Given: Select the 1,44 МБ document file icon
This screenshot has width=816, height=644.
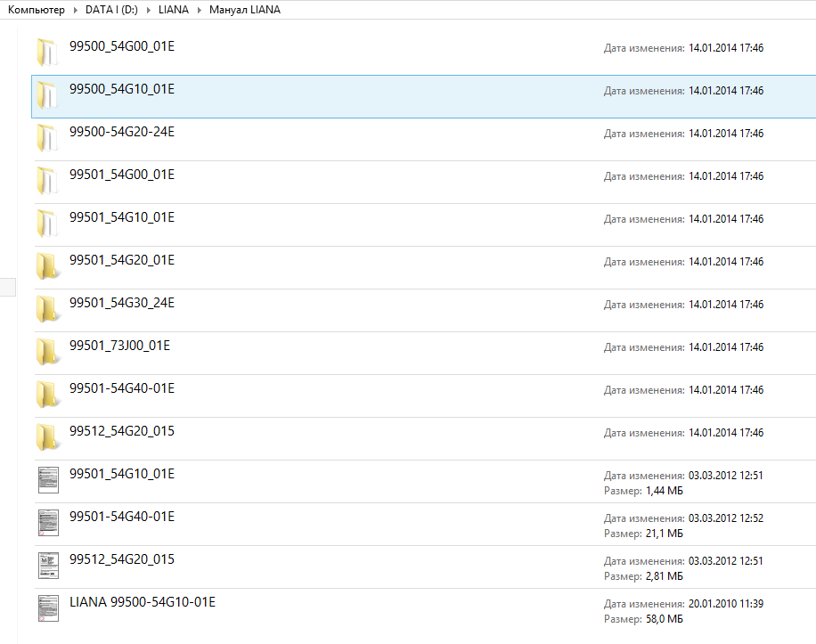Looking at the screenshot, I should (x=48, y=480).
